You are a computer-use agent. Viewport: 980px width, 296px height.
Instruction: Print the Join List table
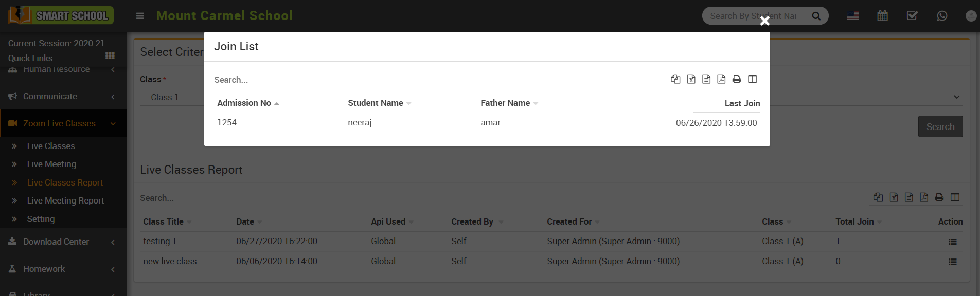tap(737, 79)
